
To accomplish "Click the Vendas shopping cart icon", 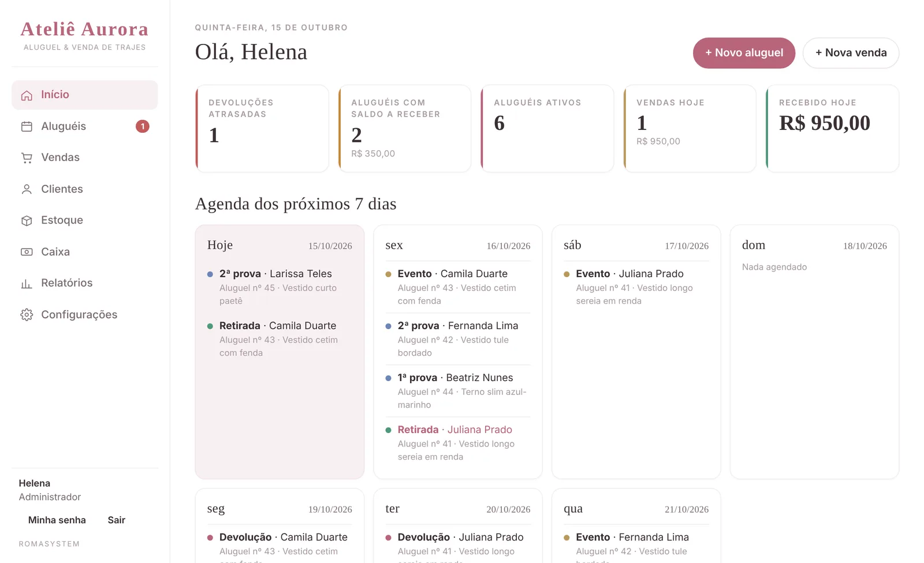I will (27, 158).
